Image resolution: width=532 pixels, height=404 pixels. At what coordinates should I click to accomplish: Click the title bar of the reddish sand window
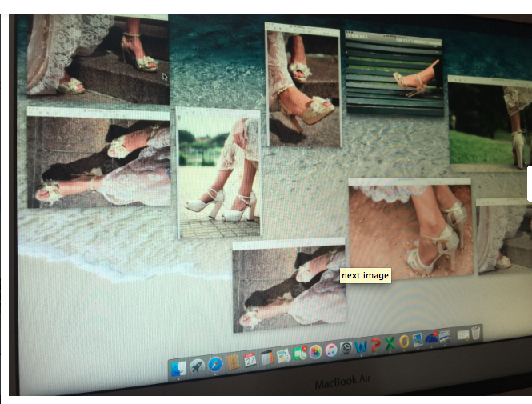410,182
